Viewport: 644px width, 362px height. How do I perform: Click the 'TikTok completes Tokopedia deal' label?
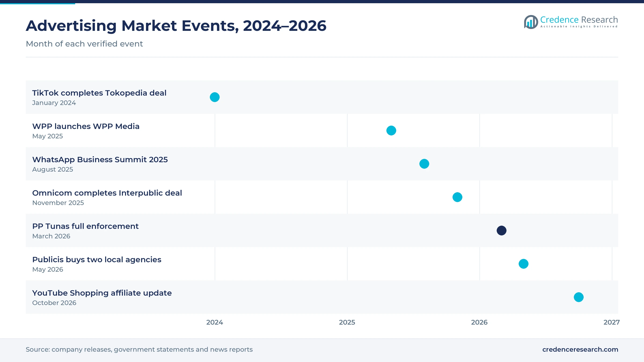coord(99,93)
